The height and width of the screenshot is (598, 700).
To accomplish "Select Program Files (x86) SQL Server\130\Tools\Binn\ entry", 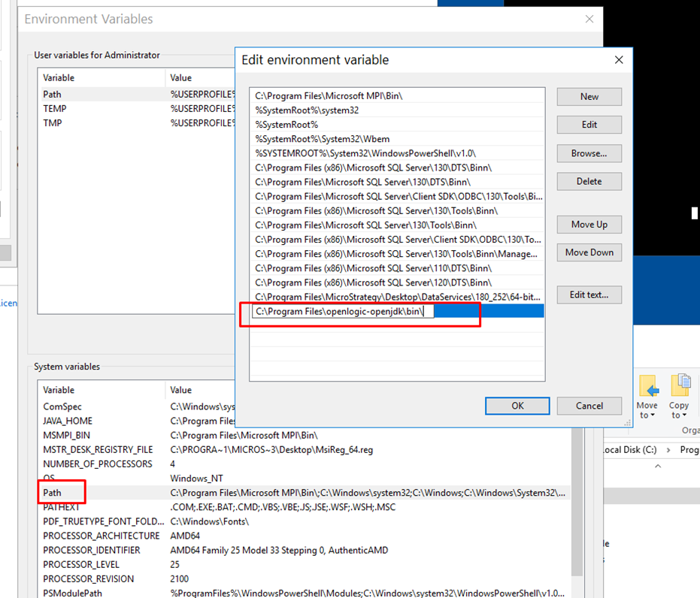I will pos(397,210).
